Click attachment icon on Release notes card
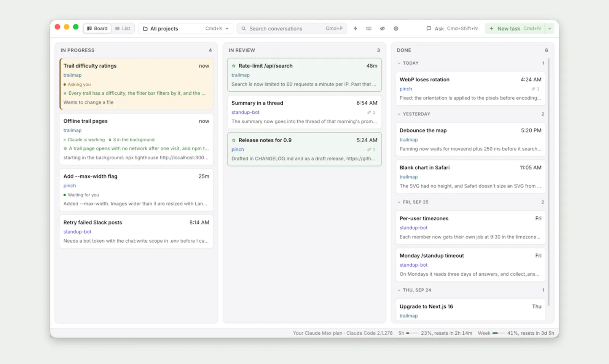The width and height of the screenshot is (609, 364). (369, 149)
